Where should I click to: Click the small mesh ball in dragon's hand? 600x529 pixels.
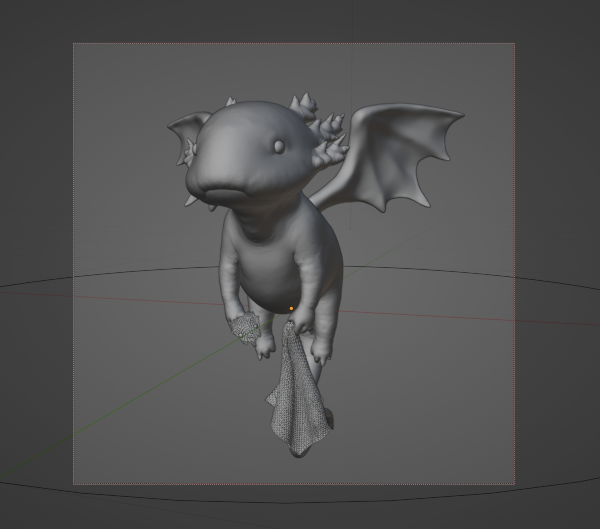(244, 328)
